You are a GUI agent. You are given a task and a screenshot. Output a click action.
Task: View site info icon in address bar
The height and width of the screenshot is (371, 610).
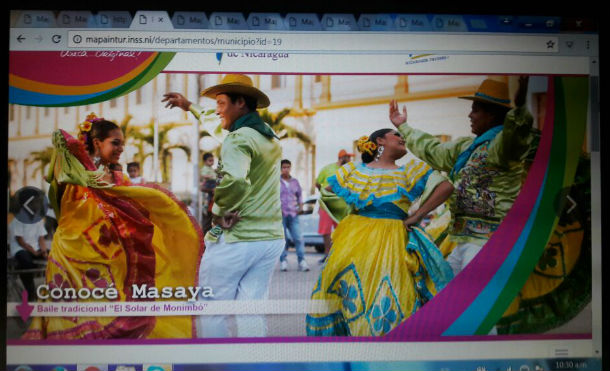coord(77,39)
